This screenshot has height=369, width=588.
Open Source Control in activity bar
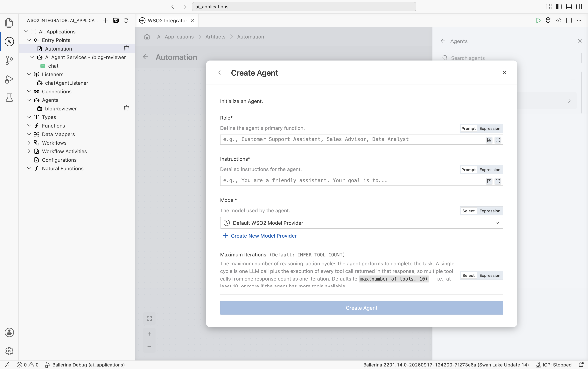click(9, 60)
